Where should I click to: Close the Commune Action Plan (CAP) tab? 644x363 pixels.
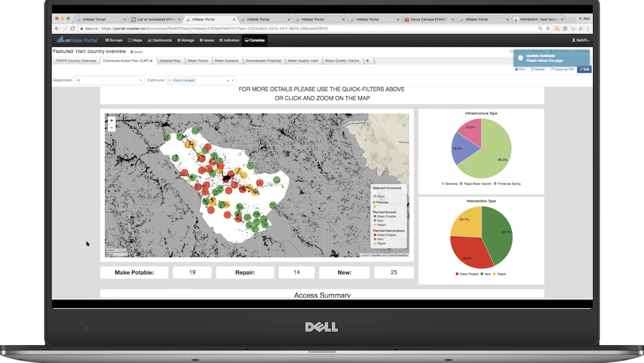151,61
